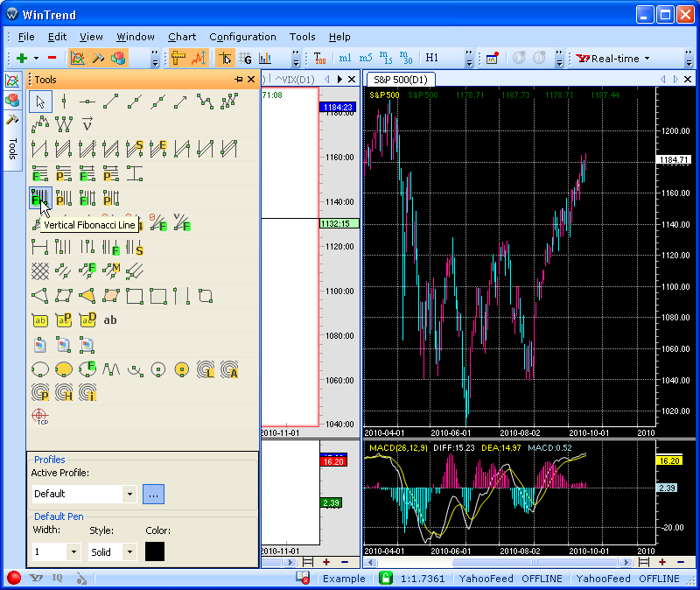The height and width of the screenshot is (590, 700).
Task: Open the File menu
Action: 26,37
